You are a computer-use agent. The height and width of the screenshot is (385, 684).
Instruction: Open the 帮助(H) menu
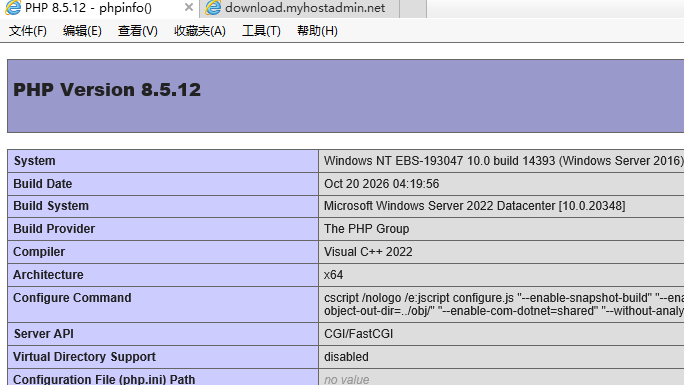coord(317,31)
